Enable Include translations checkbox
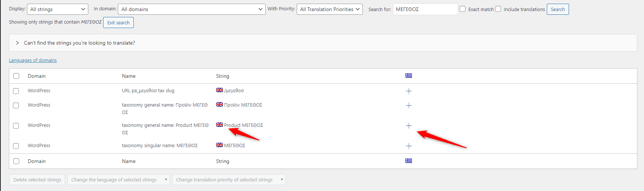This screenshot has height=191, width=644. [498, 9]
